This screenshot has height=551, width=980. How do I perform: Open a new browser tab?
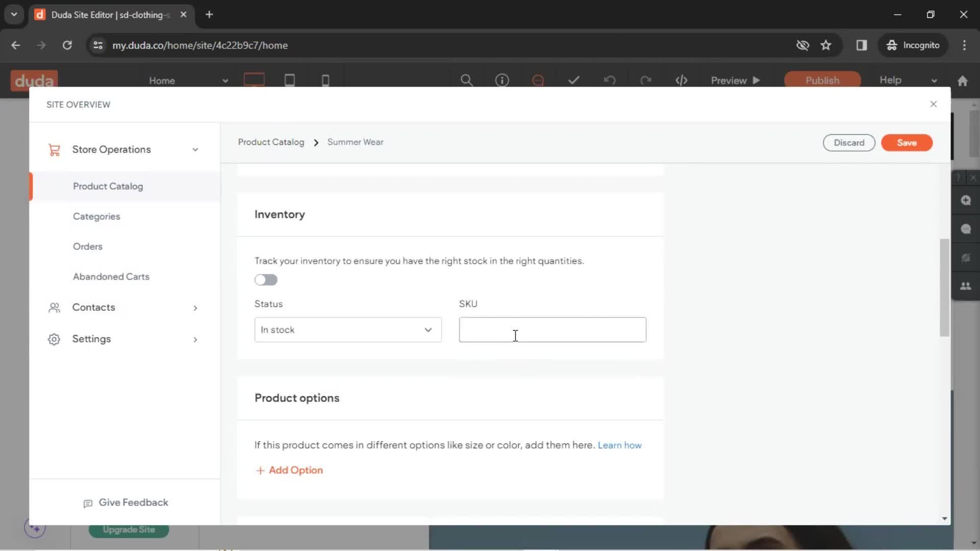coord(209,14)
